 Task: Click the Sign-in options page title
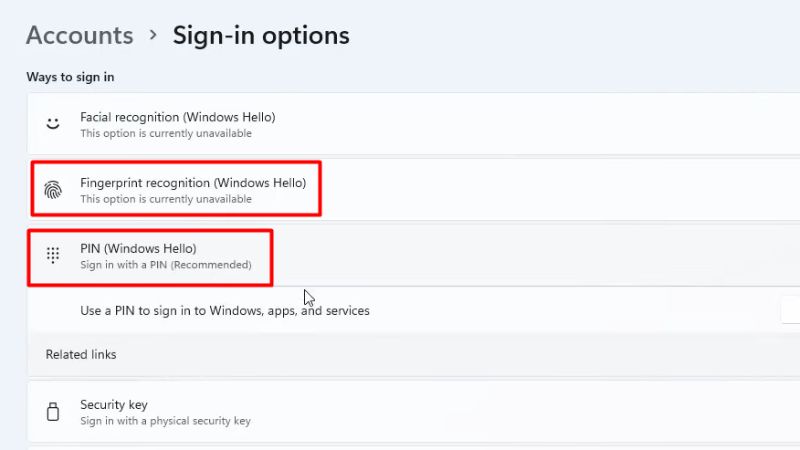[x=261, y=36]
